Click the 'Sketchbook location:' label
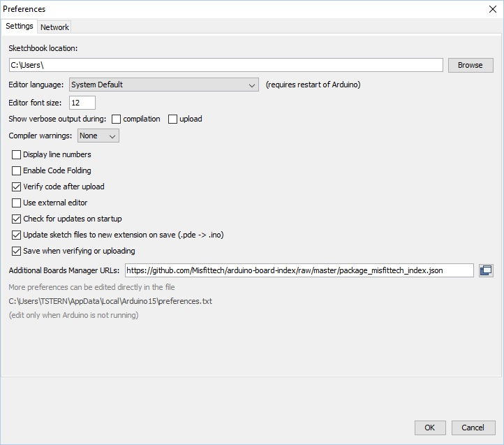 [x=43, y=48]
